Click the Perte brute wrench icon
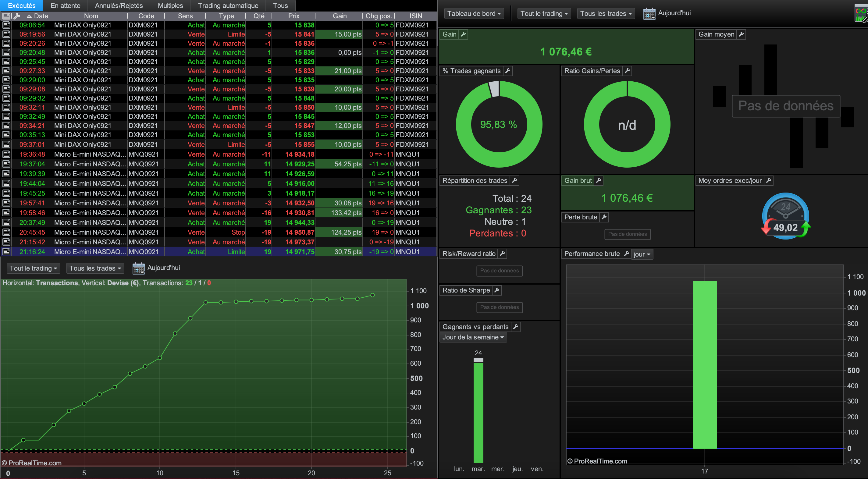 tap(604, 217)
